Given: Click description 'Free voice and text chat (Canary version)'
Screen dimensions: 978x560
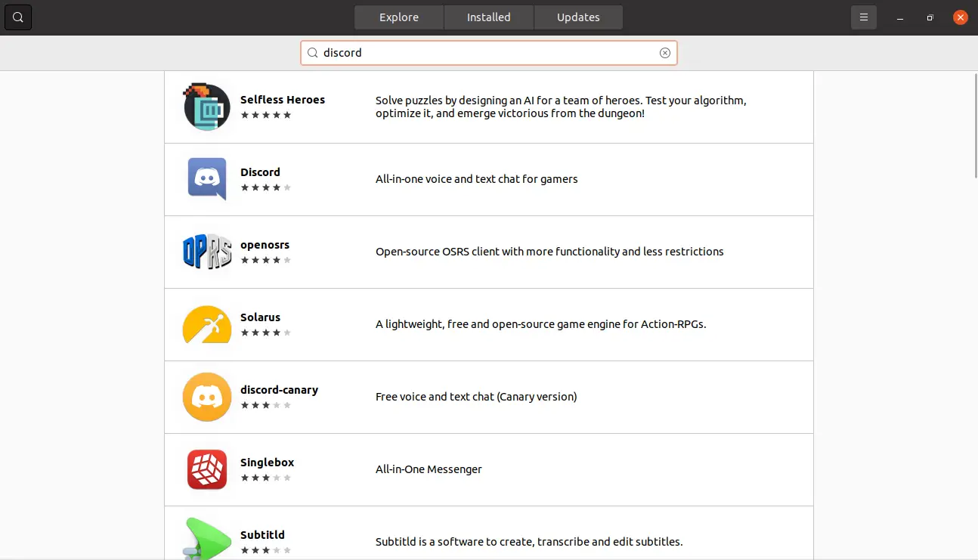Looking at the screenshot, I should [476, 397].
